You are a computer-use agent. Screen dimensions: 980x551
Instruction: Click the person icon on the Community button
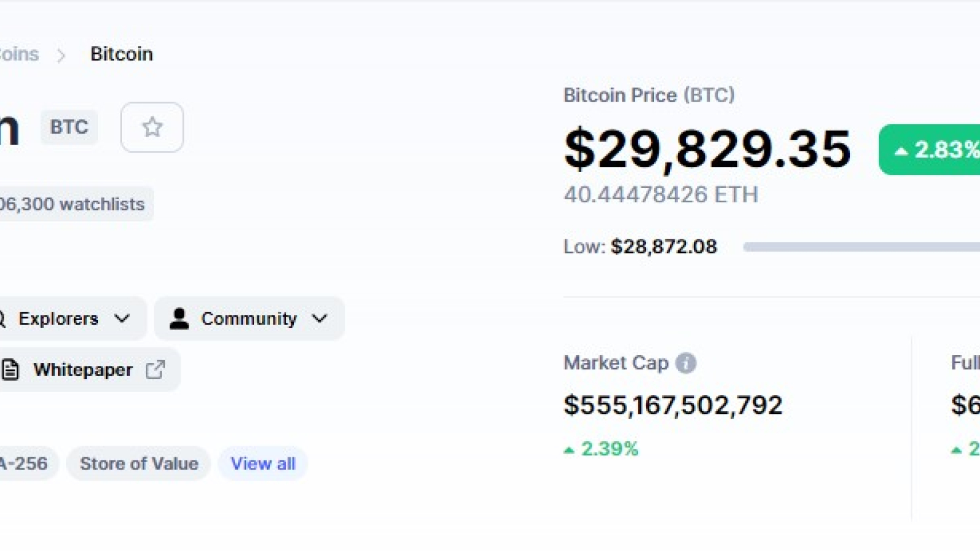(179, 318)
